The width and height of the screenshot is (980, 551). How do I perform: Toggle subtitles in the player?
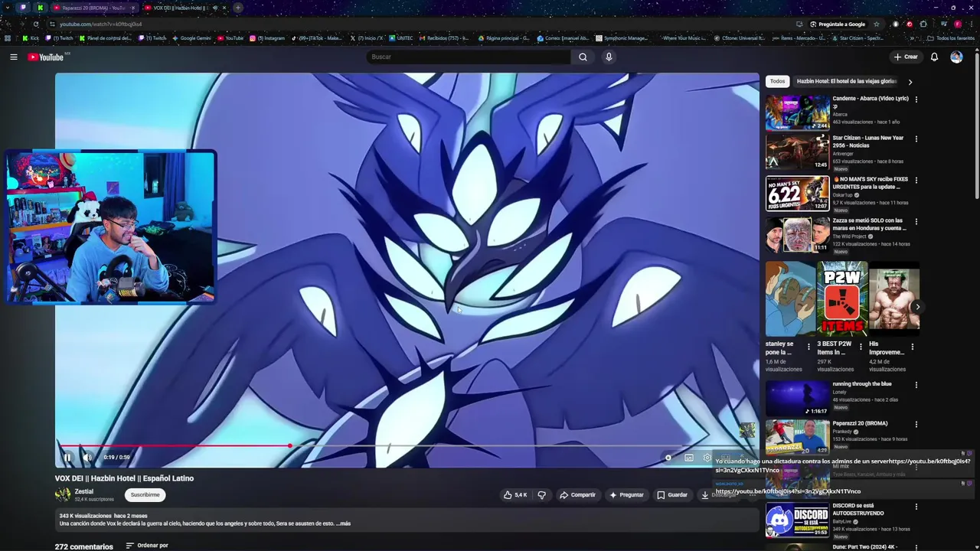pyautogui.click(x=688, y=458)
